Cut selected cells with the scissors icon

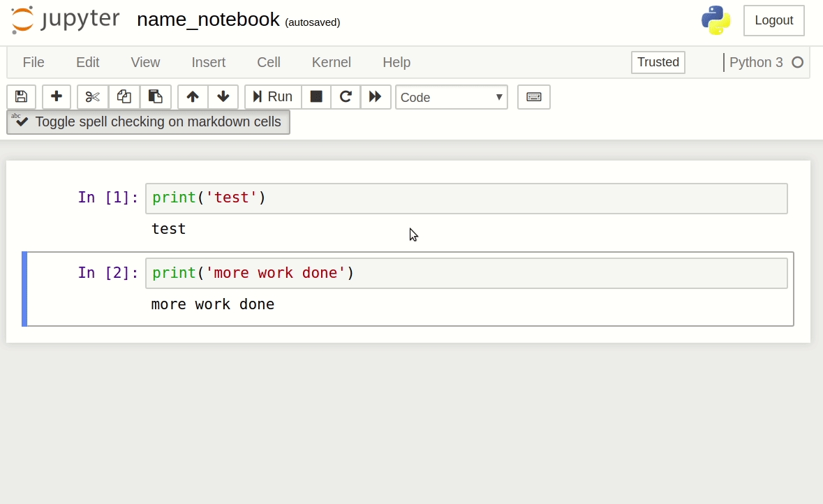(93, 97)
